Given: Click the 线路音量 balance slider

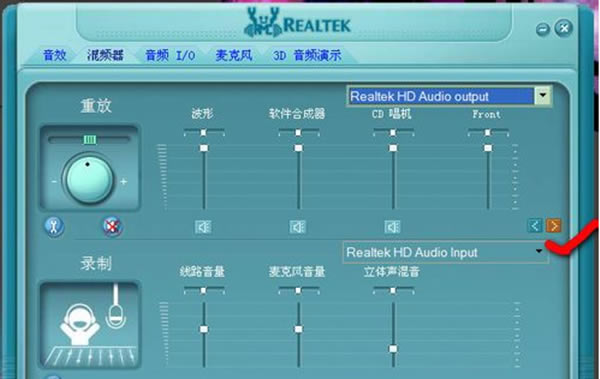Looking at the screenshot, I should click(x=204, y=291).
